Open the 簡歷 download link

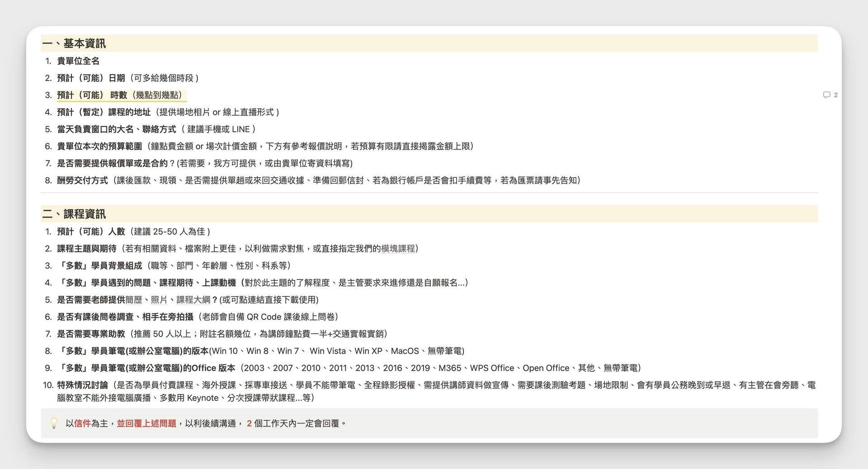point(134,300)
